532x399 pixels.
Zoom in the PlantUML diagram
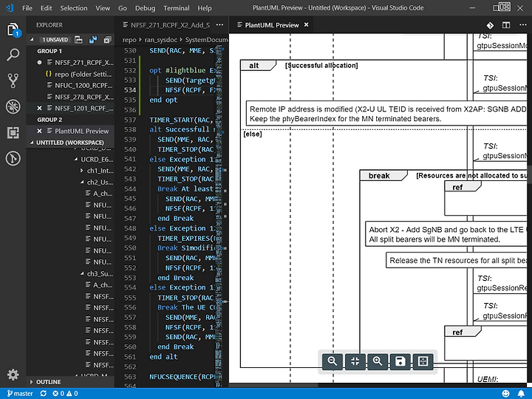tap(378, 361)
